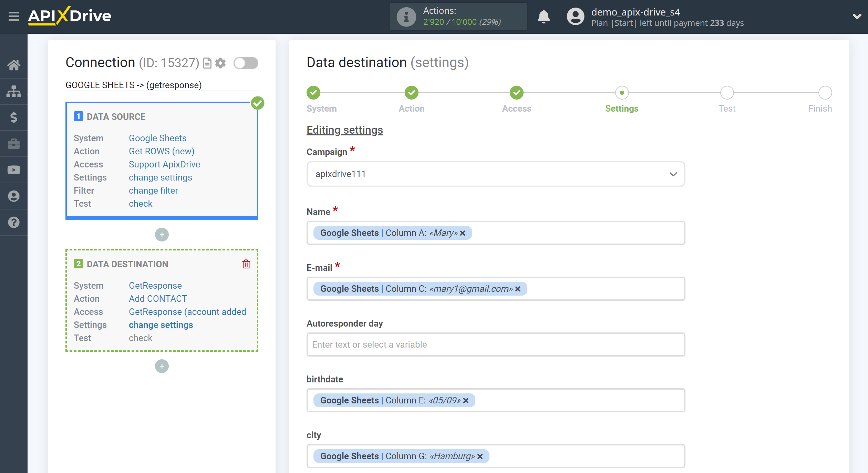Open the profile sidebar icon
This screenshot has width=868, height=473.
pos(14,196)
